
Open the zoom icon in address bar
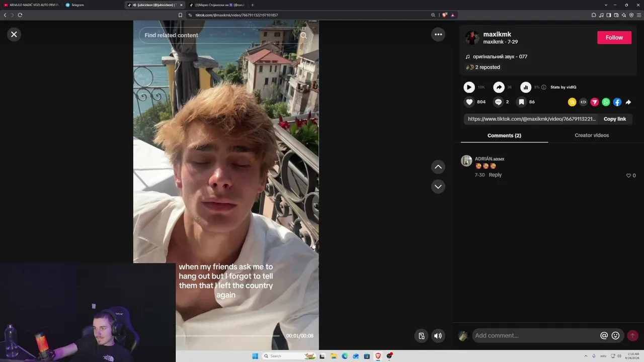(433, 15)
